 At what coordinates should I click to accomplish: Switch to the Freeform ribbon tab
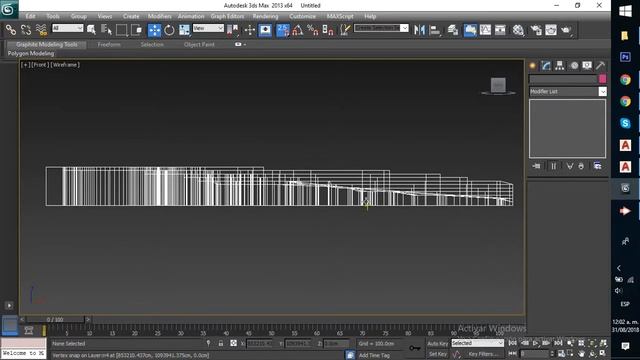109,44
